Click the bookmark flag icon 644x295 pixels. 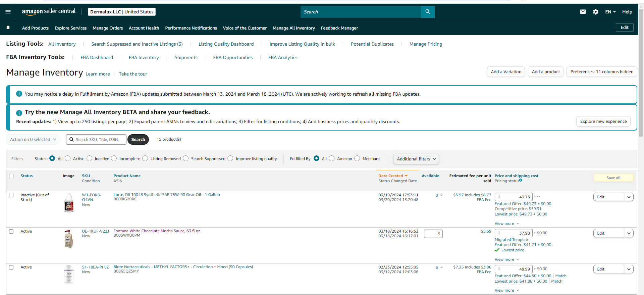[8, 28]
